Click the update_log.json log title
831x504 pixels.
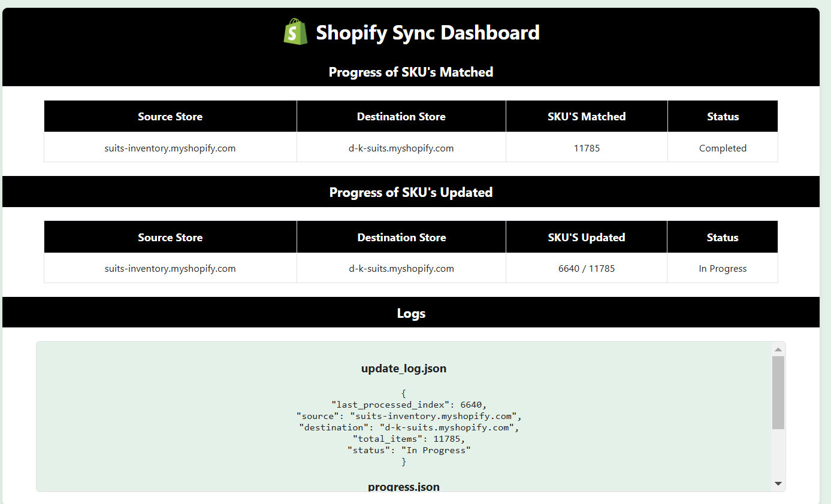point(404,368)
